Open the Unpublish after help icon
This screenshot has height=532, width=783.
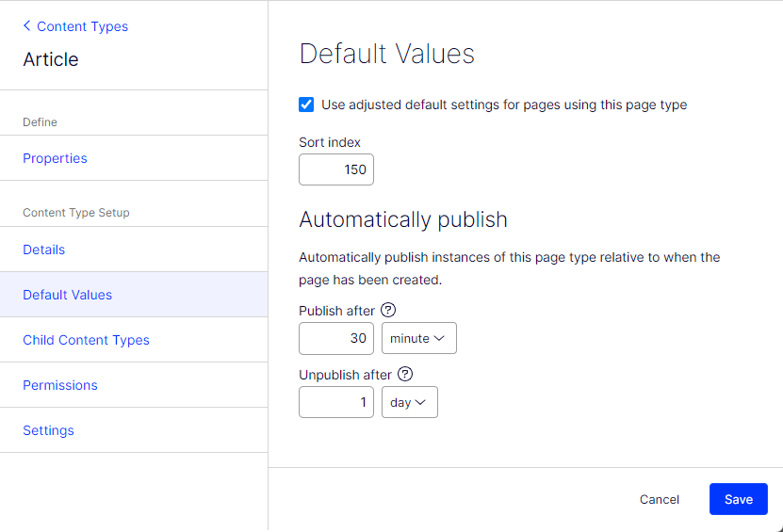tap(405, 374)
